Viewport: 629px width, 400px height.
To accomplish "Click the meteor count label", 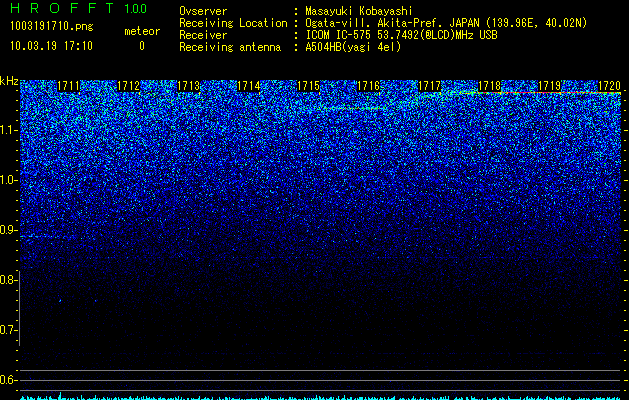I will 142,31.
